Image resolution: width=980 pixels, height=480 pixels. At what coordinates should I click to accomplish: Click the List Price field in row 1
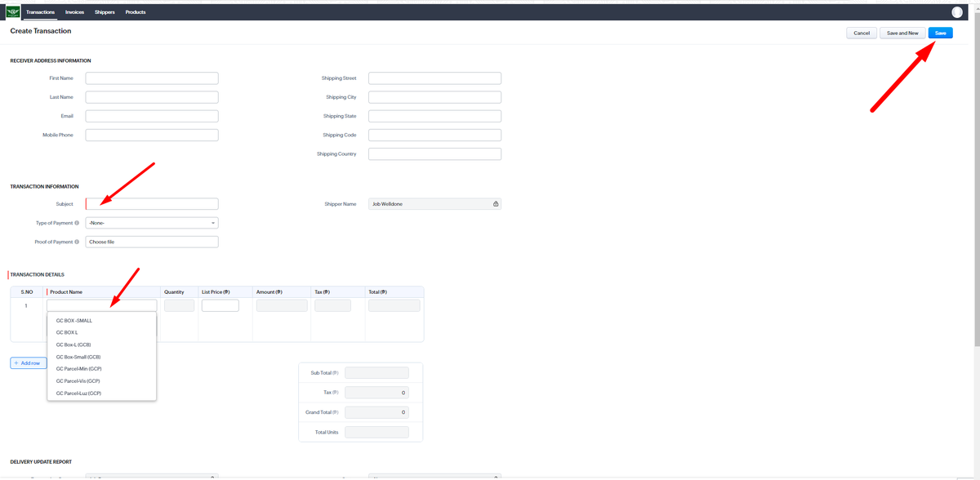point(220,305)
